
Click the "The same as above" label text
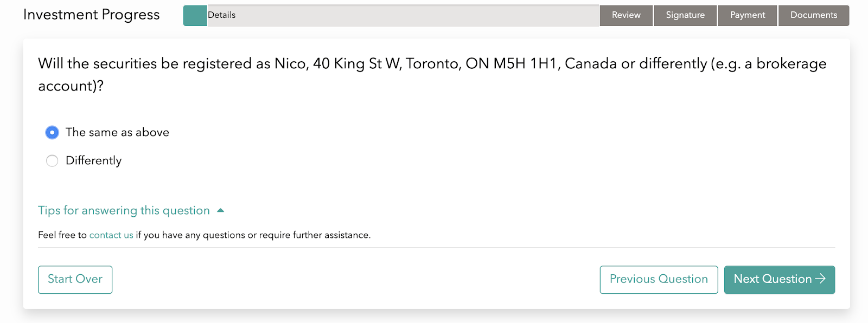tap(117, 132)
